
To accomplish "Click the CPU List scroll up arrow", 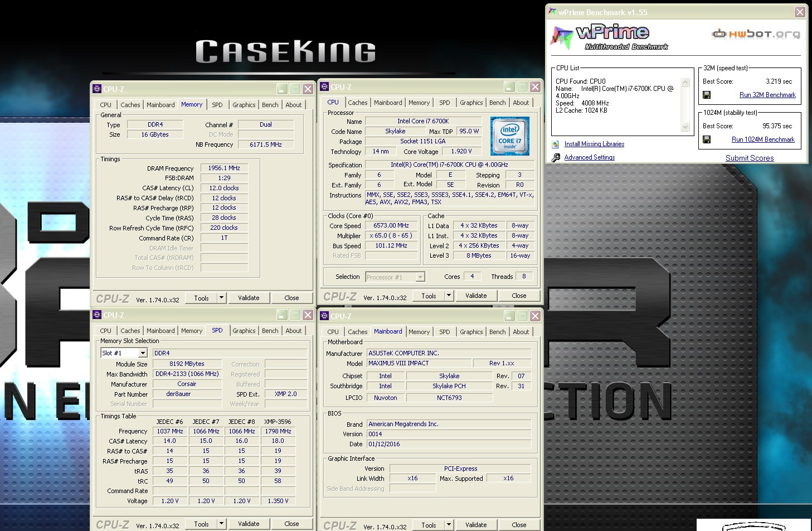I will pos(685,82).
